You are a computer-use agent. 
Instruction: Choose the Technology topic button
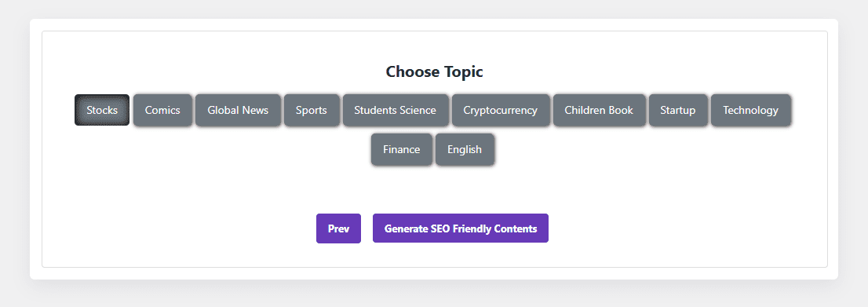point(750,110)
